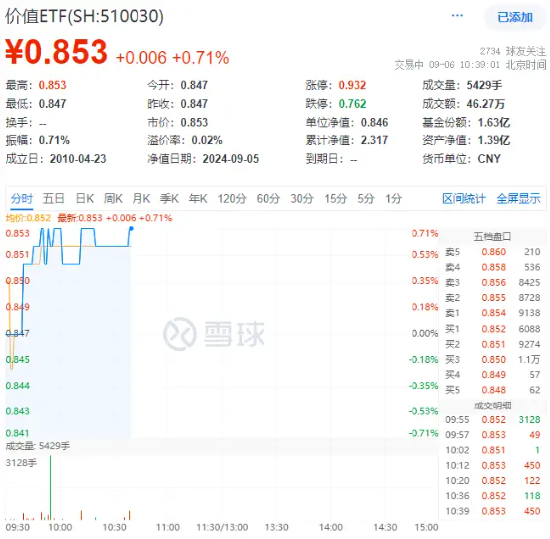Open the 月K chart tab
This screenshot has height=539, width=550.
pos(141,198)
